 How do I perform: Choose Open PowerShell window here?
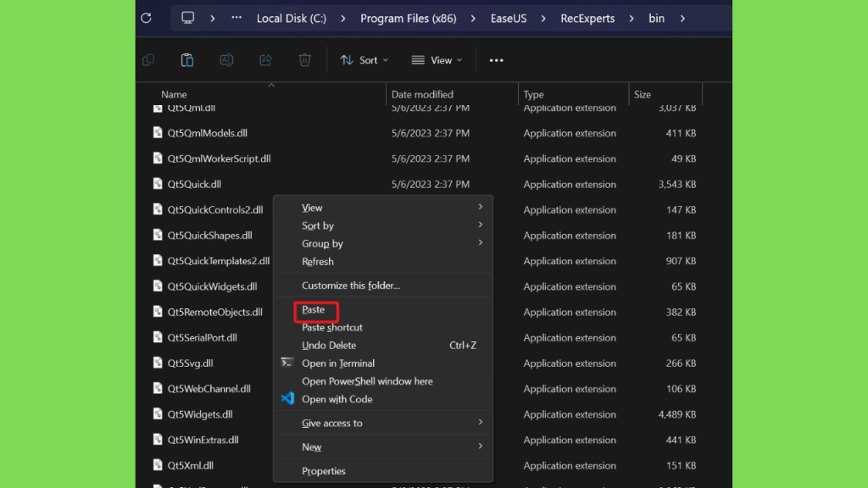[x=383, y=381]
